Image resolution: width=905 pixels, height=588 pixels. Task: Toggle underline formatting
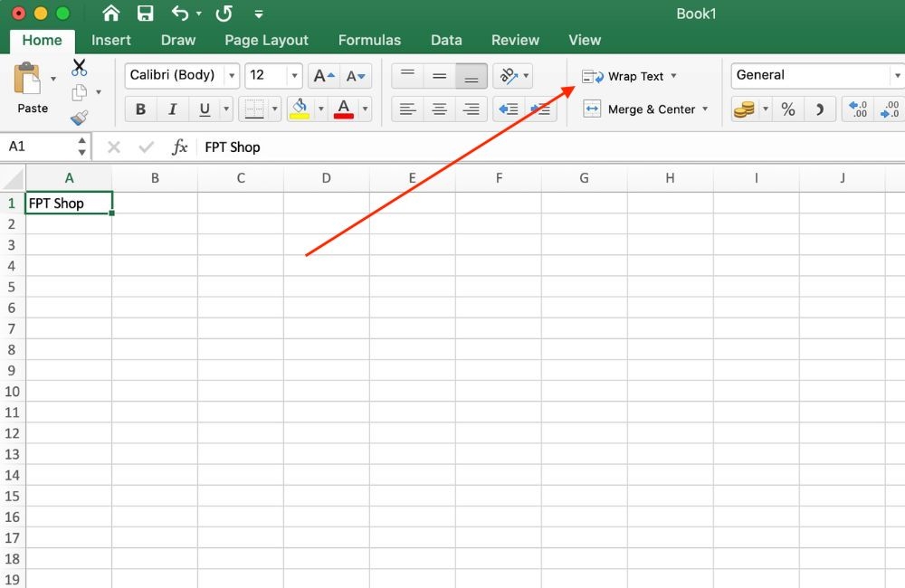(x=202, y=109)
